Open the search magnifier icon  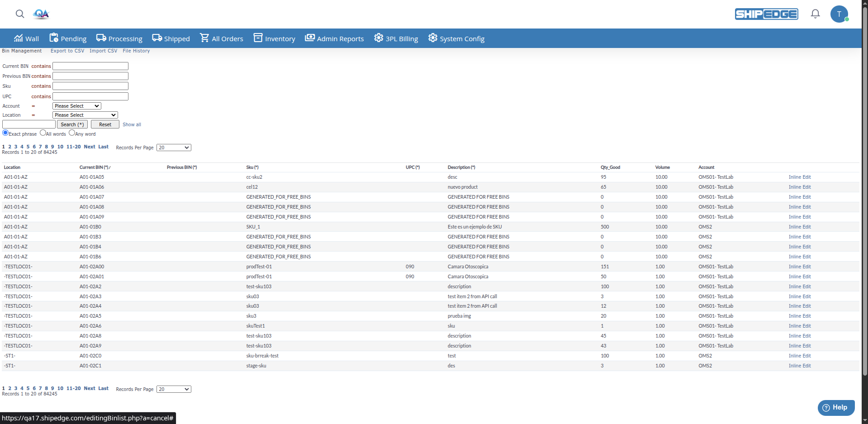[20, 14]
